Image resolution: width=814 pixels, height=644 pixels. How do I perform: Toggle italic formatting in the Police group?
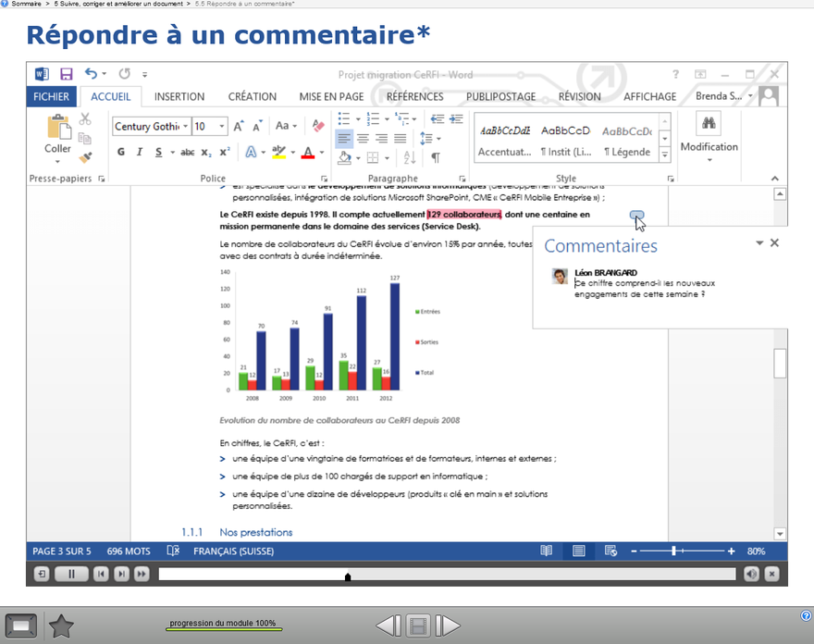(x=140, y=153)
